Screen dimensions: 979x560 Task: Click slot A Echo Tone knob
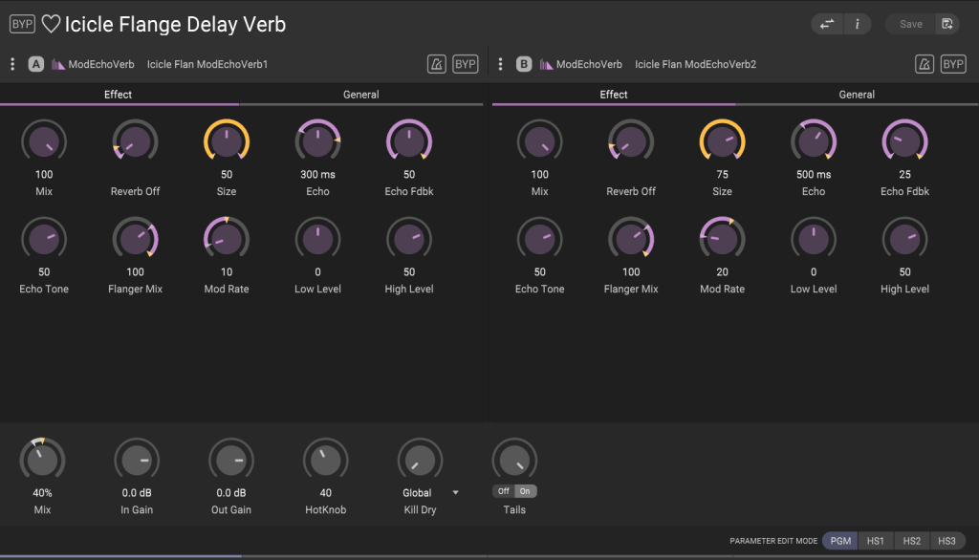44,239
